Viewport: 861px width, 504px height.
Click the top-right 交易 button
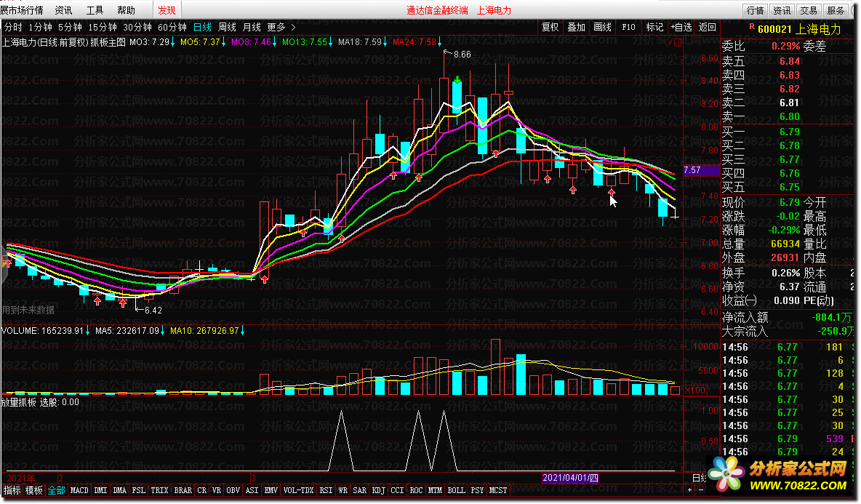pyautogui.click(x=809, y=10)
